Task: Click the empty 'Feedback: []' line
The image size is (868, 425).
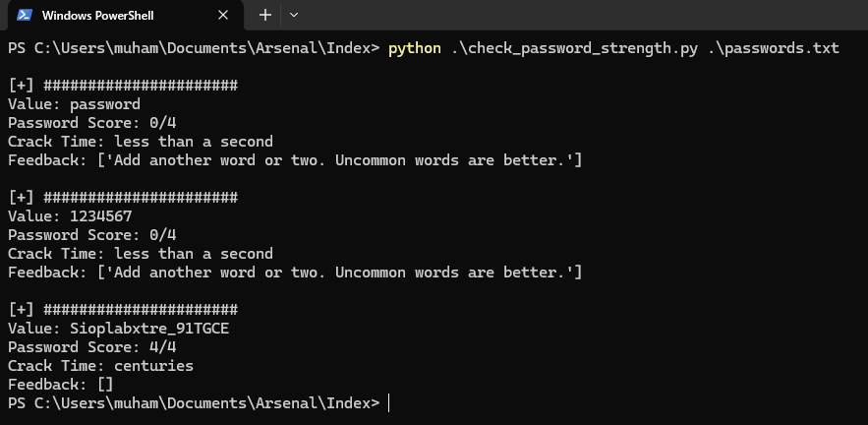Action: click(x=61, y=385)
